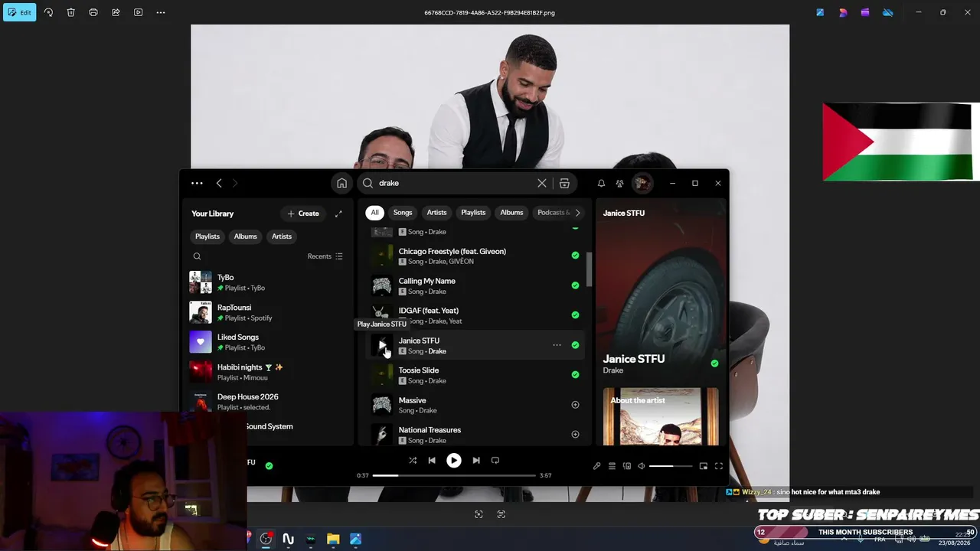980x551 pixels.
Task: Go back in Spotify navigation
Action: [219, 184]
